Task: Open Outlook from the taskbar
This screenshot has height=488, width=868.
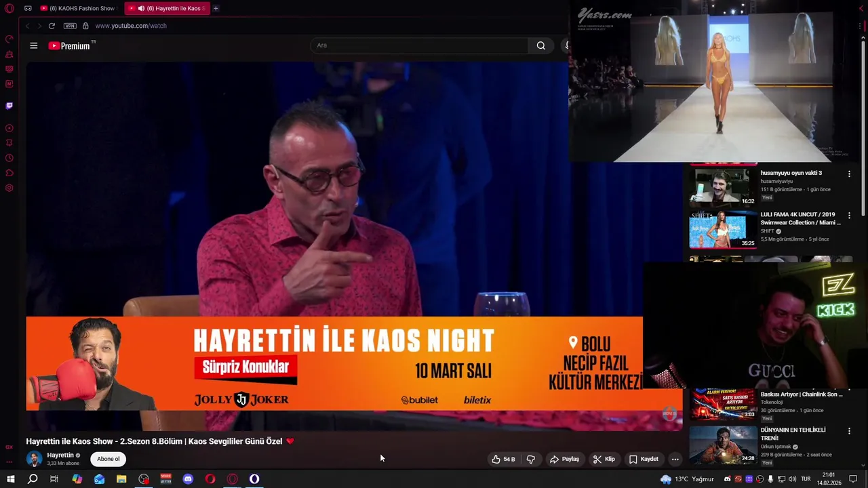Action: click(x=99, y=479)
